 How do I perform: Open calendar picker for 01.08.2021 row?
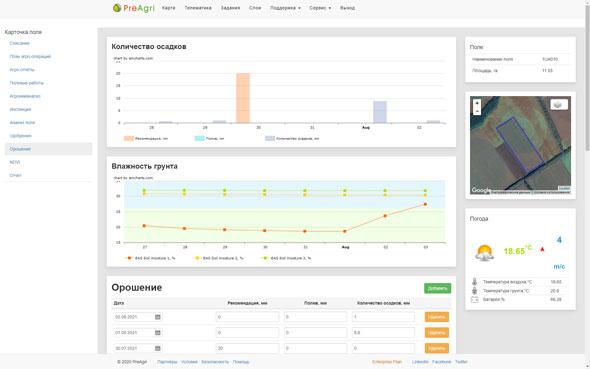(x=158, y=333)
